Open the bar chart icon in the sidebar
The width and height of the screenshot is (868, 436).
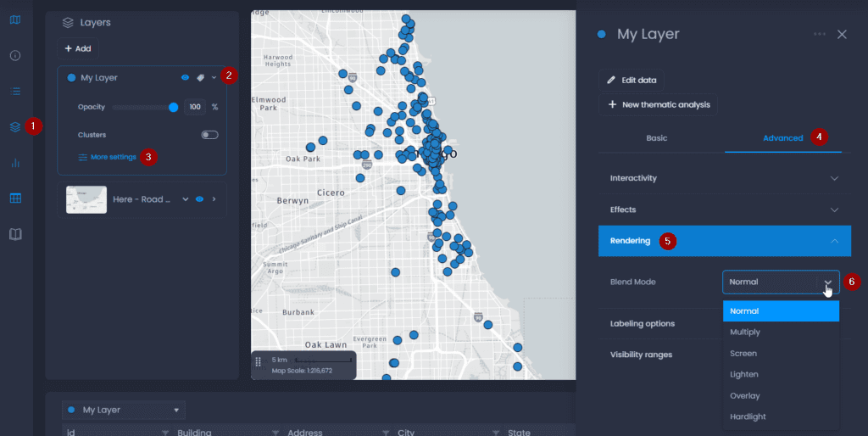click(15, 163)
